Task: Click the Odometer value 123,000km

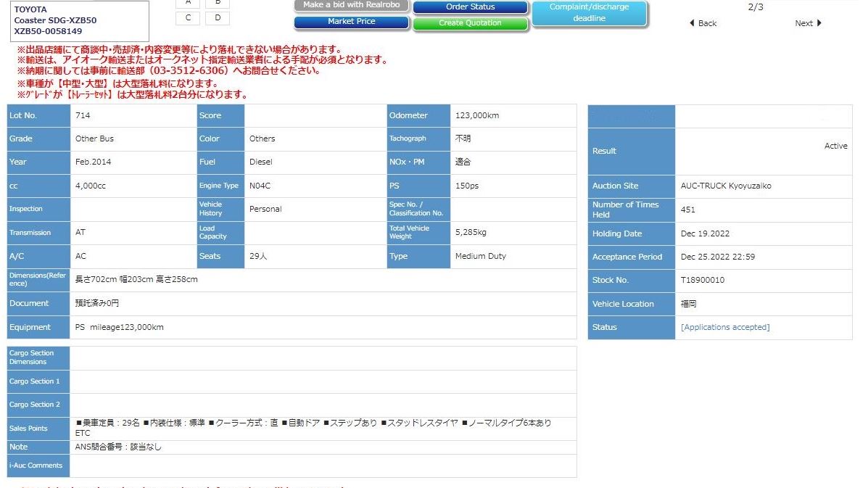Action: [x=476, y=115]
